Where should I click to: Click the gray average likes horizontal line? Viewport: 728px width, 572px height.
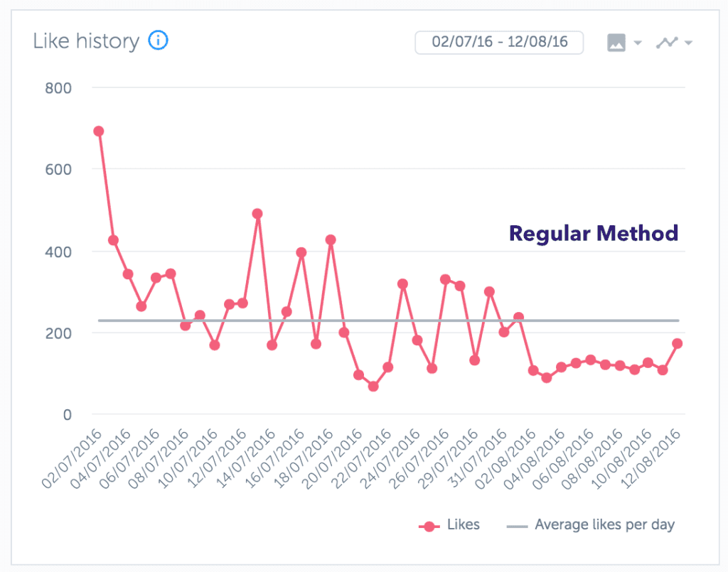(x=389, y=320)
